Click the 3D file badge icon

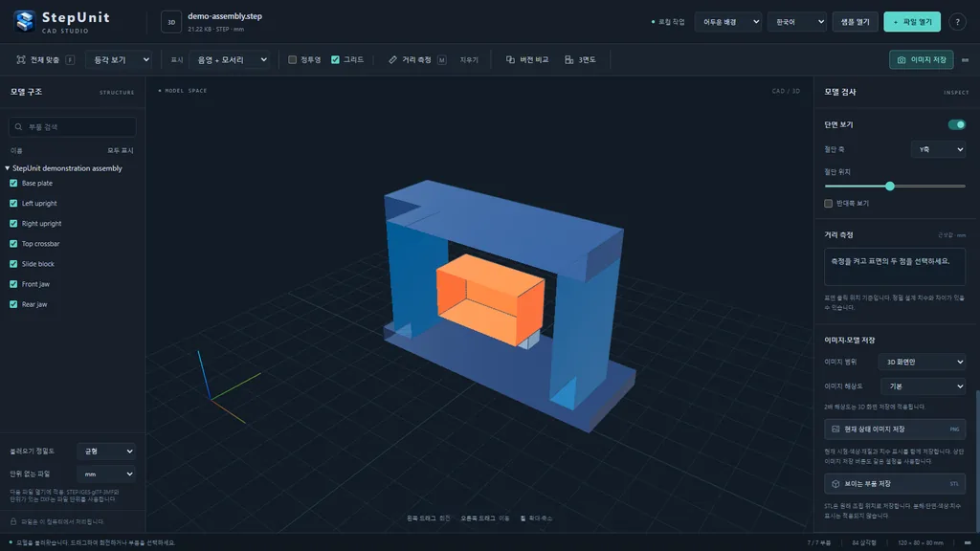tap(171, 22)
